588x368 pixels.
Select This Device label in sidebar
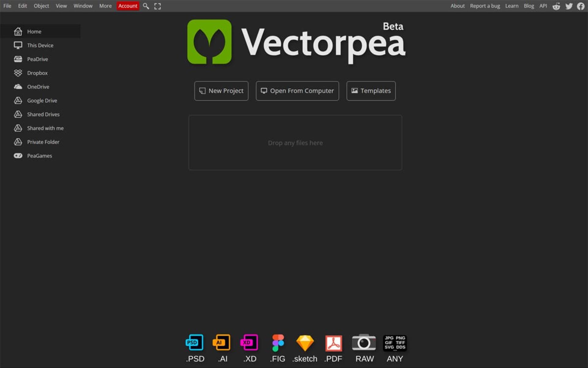[x=40, y=45]
